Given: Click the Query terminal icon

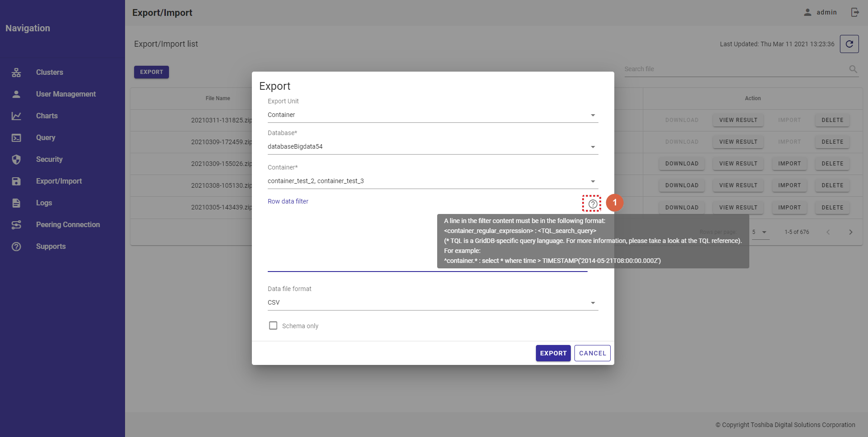Looking at the screenshot, I should (16, 138).
